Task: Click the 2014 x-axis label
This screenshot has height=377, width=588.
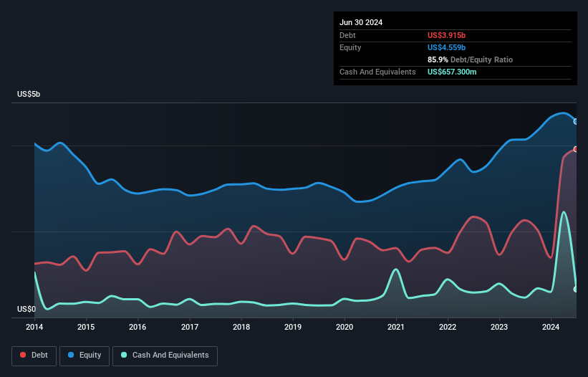Action: click(x=34, y=327)
